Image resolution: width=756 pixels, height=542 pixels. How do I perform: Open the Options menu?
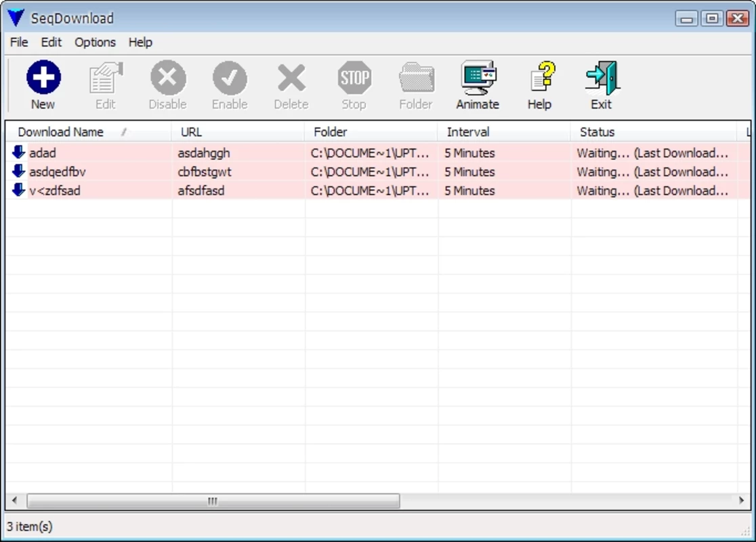tap(95, 43)
